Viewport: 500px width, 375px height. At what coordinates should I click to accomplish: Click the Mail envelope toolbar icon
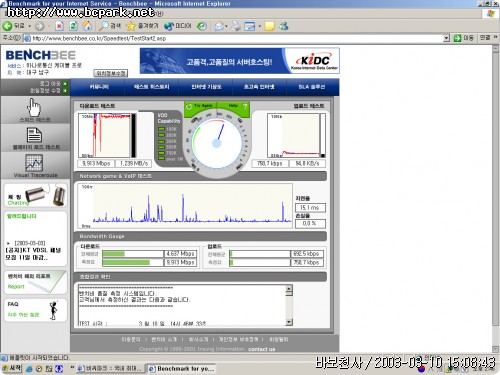219,26
